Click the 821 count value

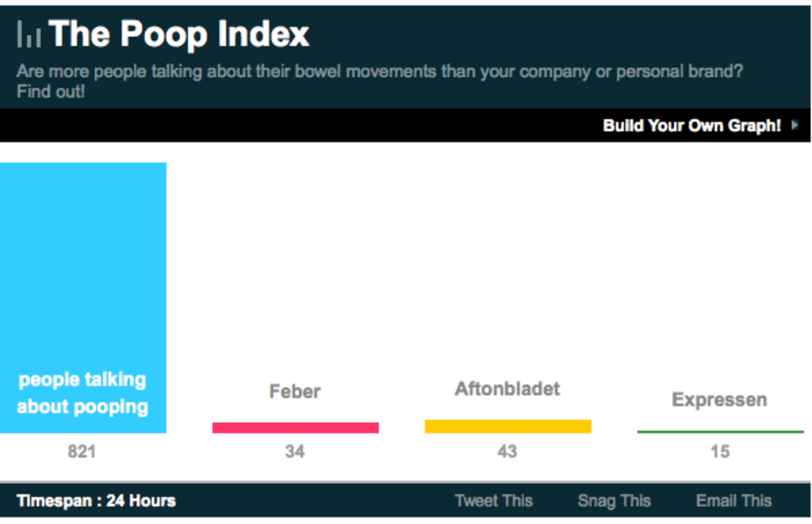coord(82,452)
